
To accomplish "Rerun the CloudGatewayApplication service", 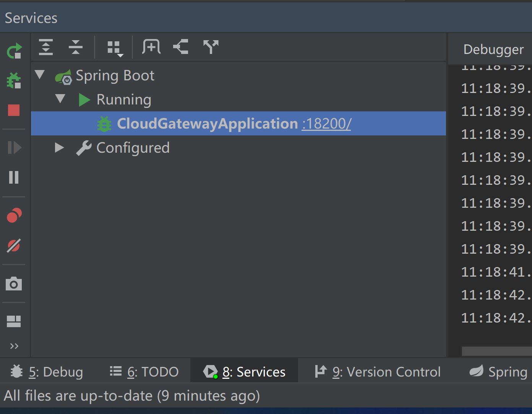I will (x=14, y=51).
